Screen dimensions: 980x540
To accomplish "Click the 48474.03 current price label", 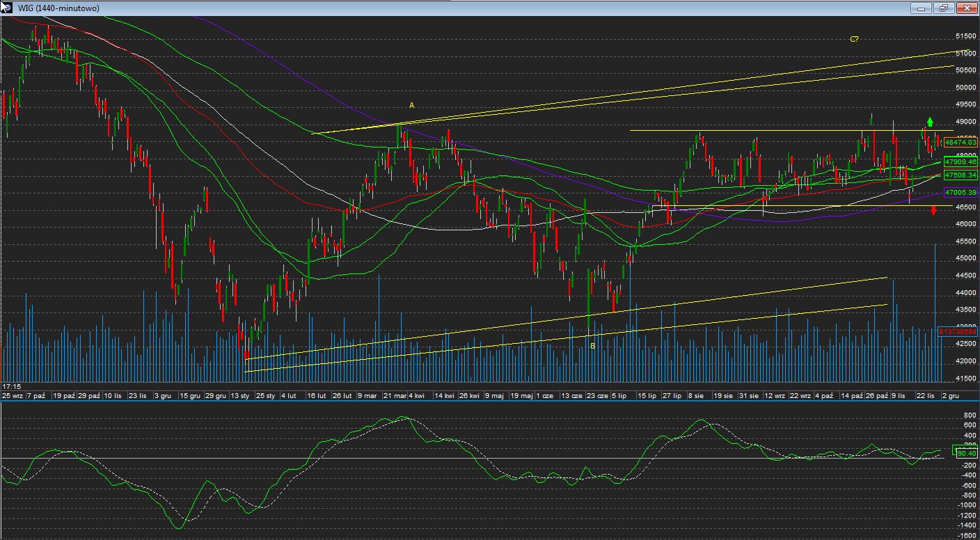I will click(961, 143).
